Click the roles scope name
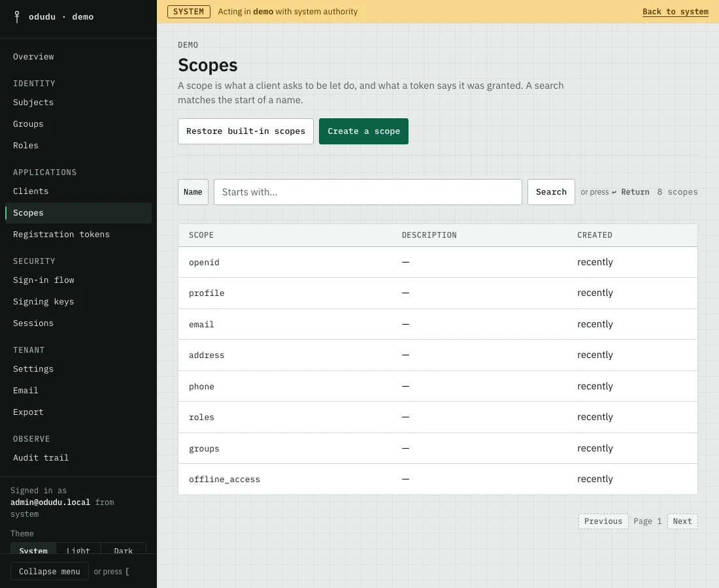 click(201, 417)
